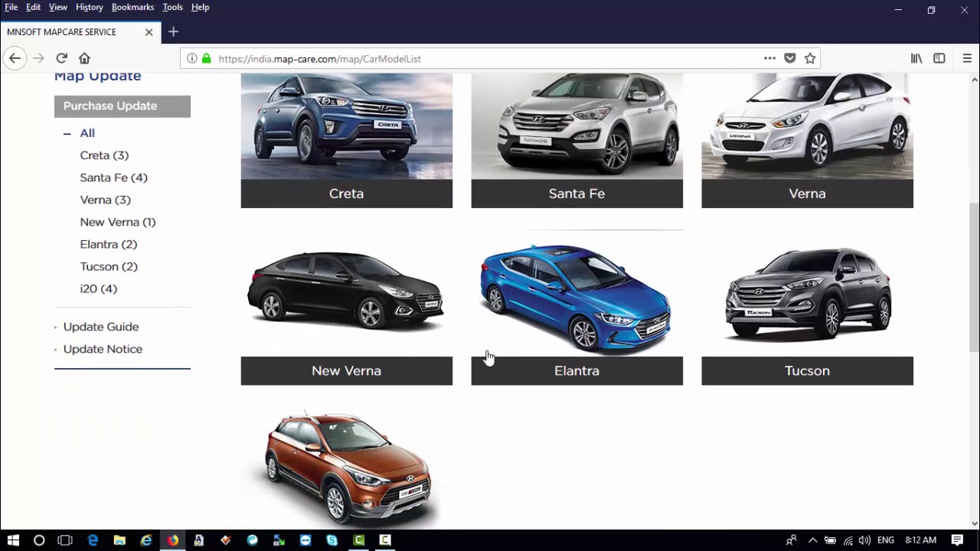This screenshot has width=980, height=551.
Task: Open the View menu
Action: point(58,7)
